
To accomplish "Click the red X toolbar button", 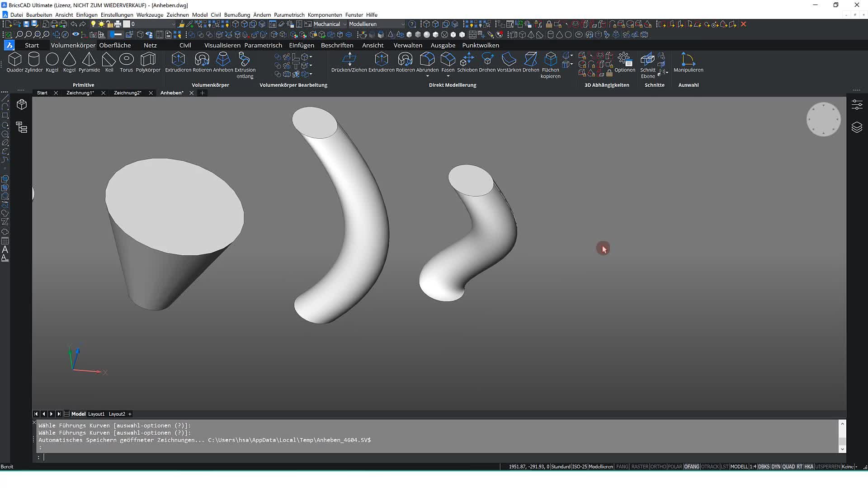I will click(743, 24).
